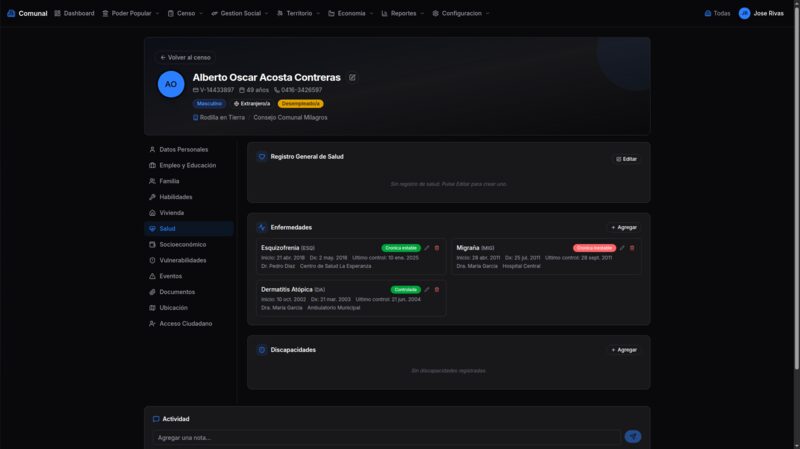Switch to the Eventos section
The width and height of the screenshot is (800, 449).
coord(189,276)
